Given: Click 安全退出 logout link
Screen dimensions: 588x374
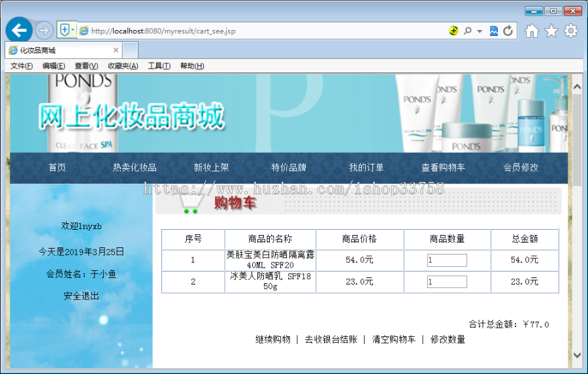Looking at the screenshot, I should pyautogui.click(x=82, y=296).
